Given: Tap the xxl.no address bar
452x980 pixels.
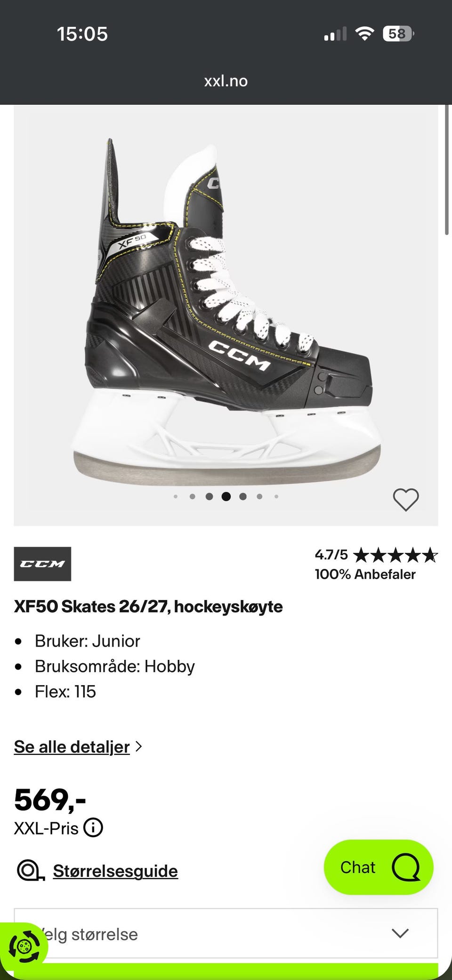Looking at the screenshot, I should pyautogui.click(x=226, y=81).
